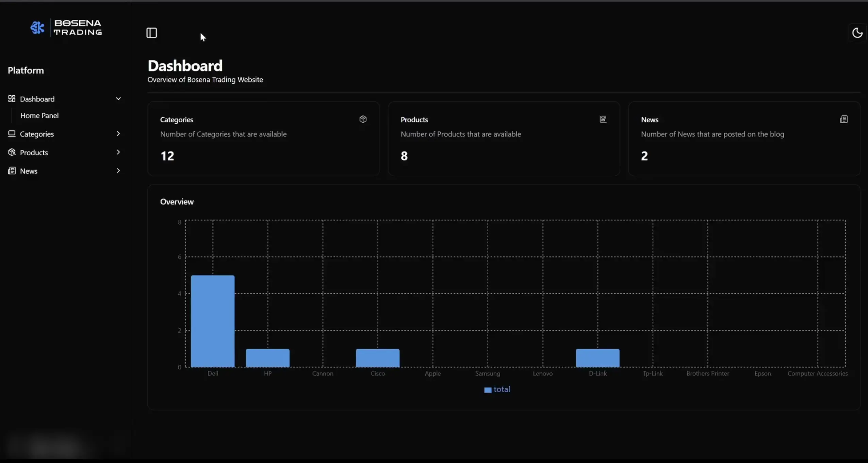868x463 pixels.
Task: Click the Products package icon in sidebar
Action: point(12,152)
